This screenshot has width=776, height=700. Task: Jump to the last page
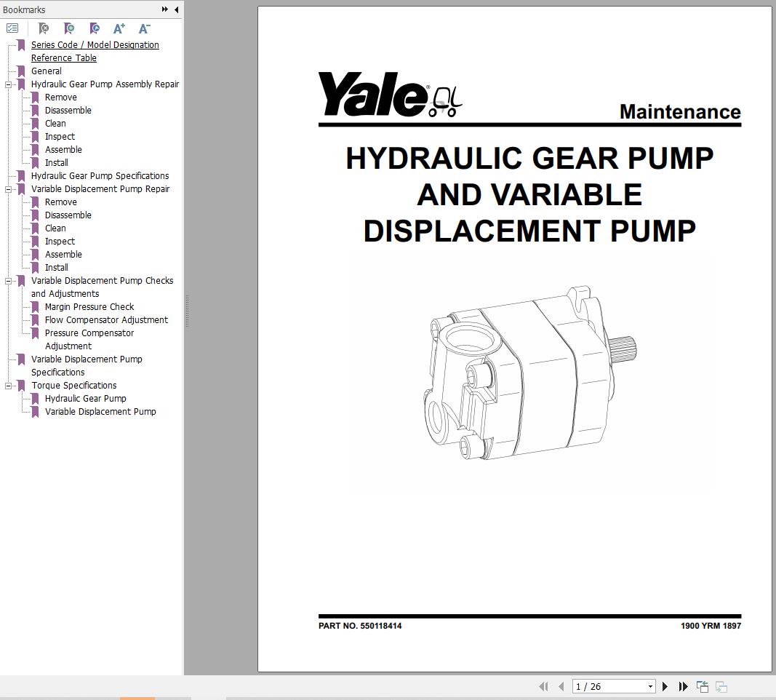click(x=683, y=686)
